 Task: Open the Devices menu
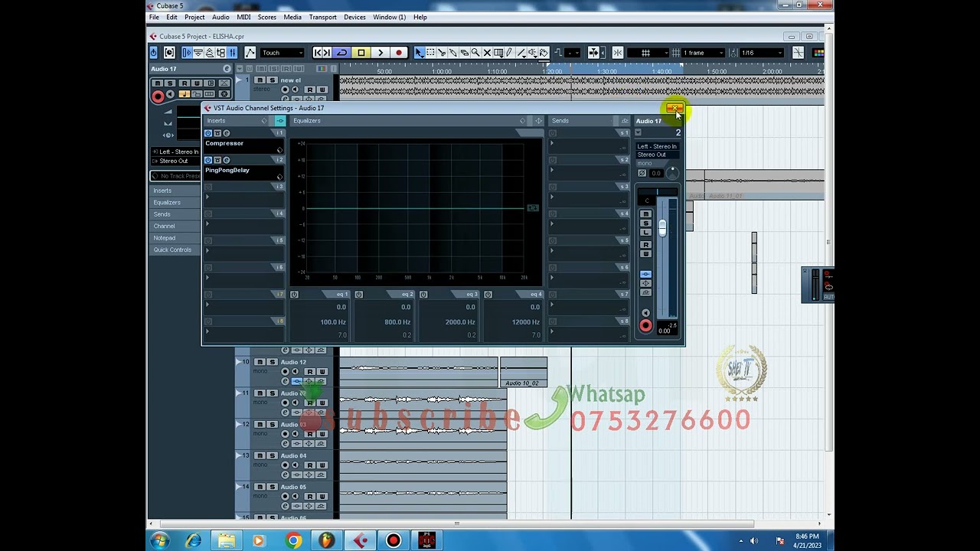(354, 17)
